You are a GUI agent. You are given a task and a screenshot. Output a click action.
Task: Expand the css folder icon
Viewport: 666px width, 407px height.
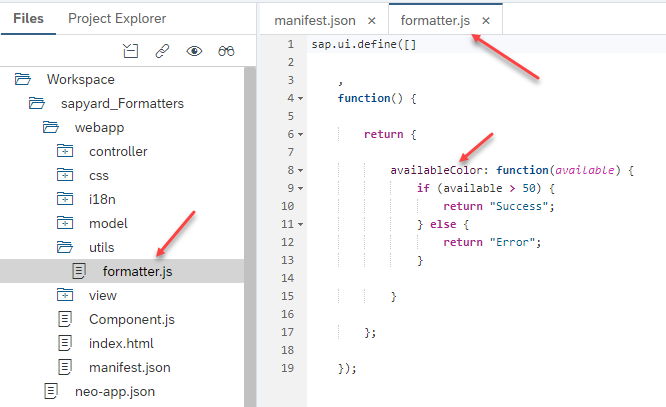click(65, 175)
